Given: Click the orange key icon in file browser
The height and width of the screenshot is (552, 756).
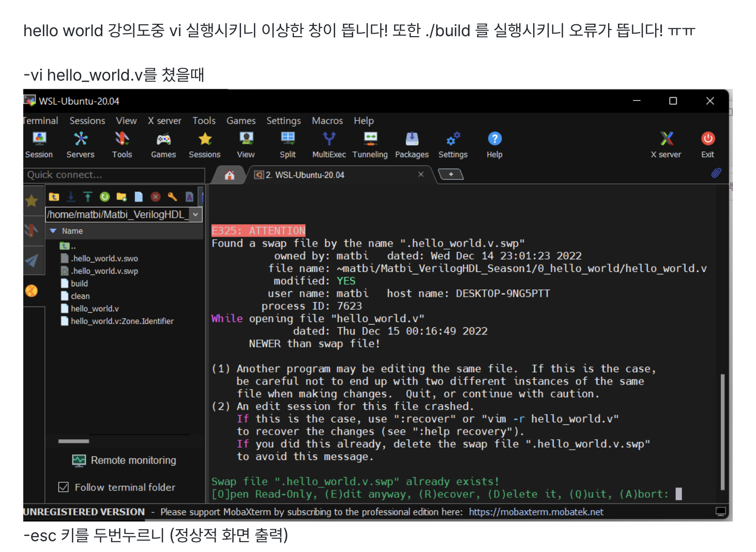Looking at the screenshot, I should 172,196.
